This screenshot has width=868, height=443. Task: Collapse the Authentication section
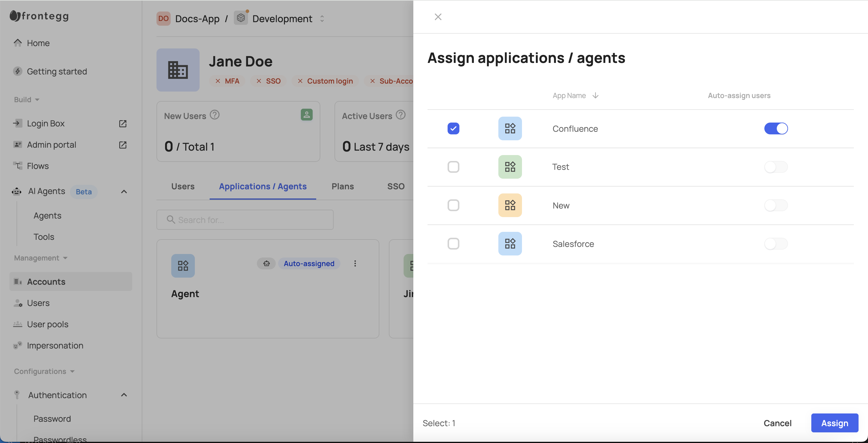(123, 395)
